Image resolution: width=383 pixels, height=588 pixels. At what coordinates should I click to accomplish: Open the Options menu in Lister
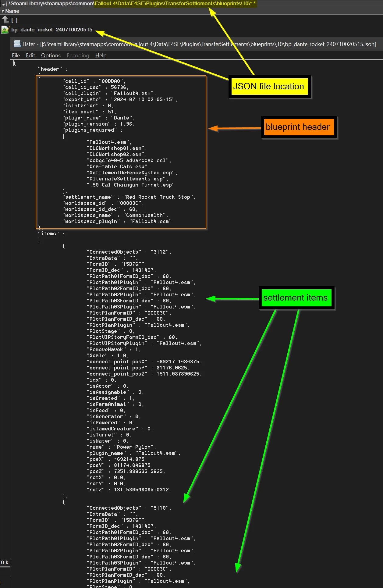[x=51, y=55]
